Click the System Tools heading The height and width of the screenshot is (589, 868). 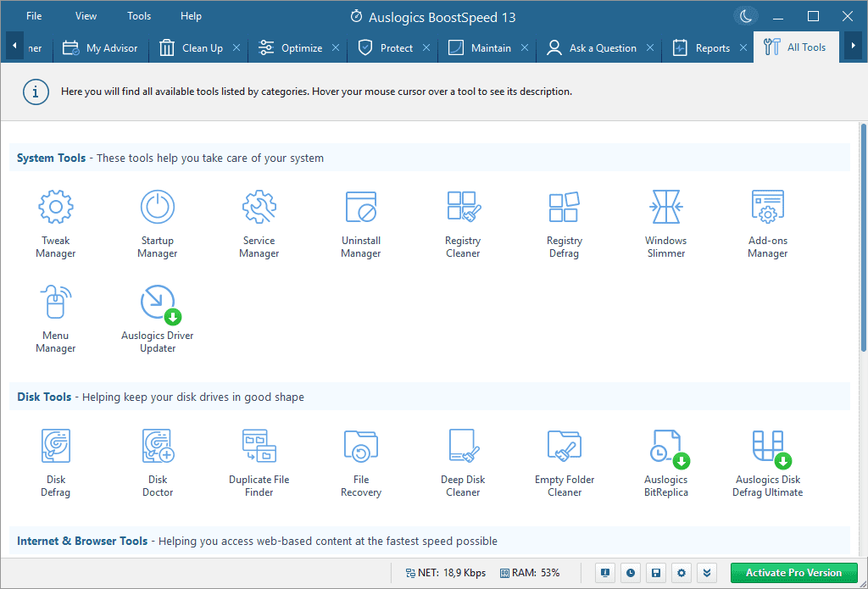coord(51,158)
